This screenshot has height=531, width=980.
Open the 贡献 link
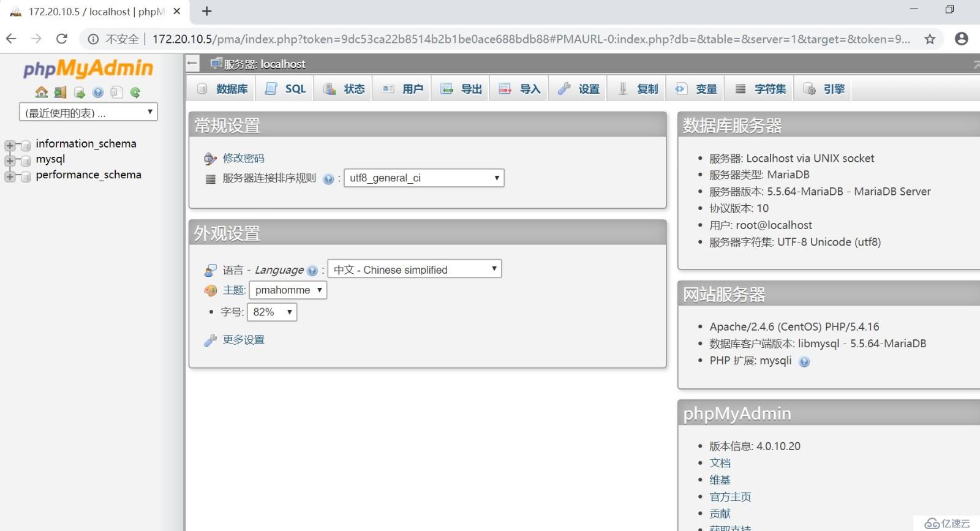click(720, 514)
